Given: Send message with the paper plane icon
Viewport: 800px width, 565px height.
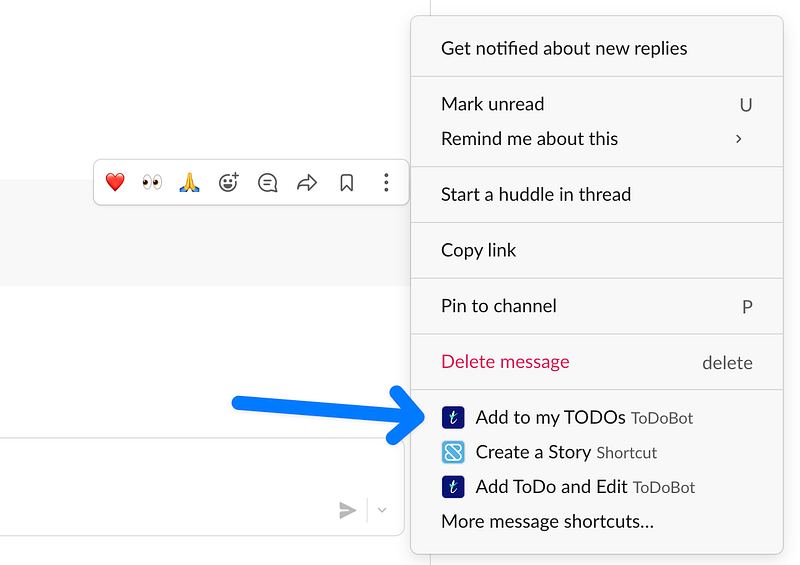Looking at the screenshot, I should click(x=347, y=510).
